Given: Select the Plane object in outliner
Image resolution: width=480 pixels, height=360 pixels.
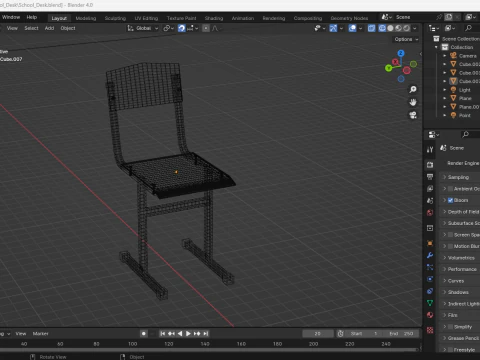Looking at the screenshot, I should (x=465, y=98).
